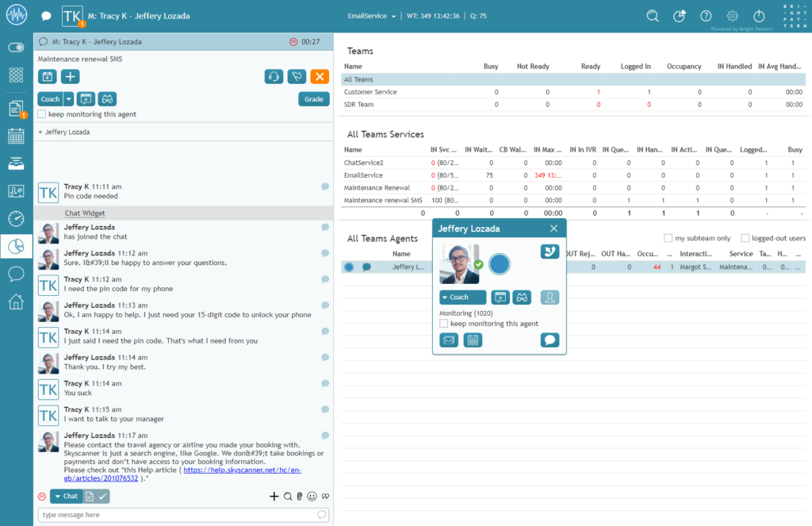Flag the monitored interaction using the flag icon

click(x=298, y=76)
